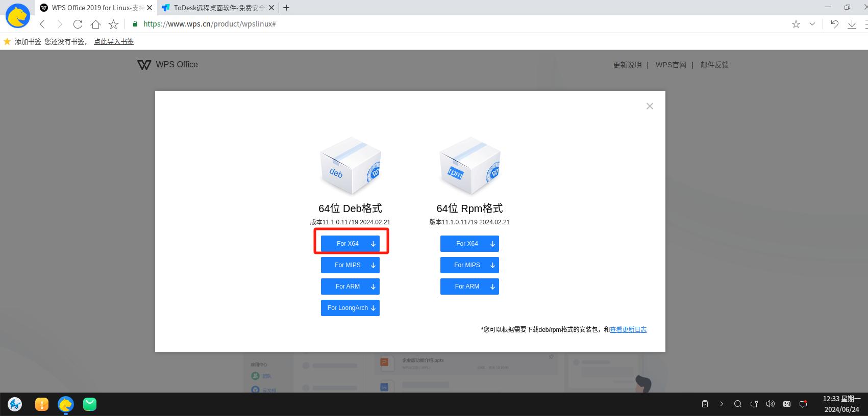The width and height of the screenshot is (868, 416).
Task: Expand the chevron beside the address bar star
Action: tap(812, 24)
